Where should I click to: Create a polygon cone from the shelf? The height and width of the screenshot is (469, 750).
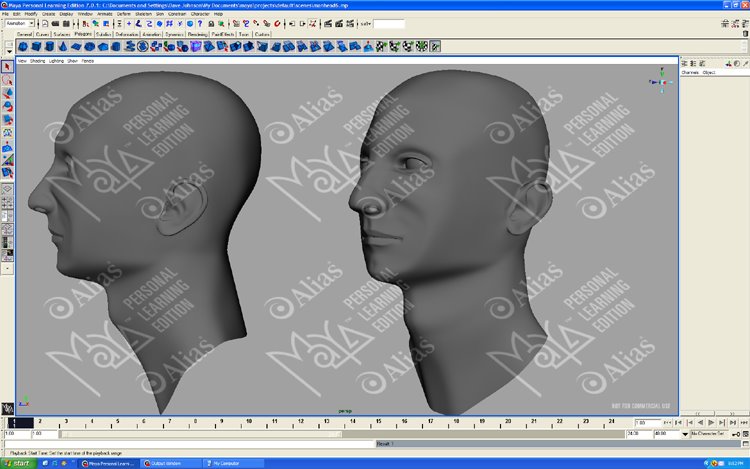click(x=63, y=46)
